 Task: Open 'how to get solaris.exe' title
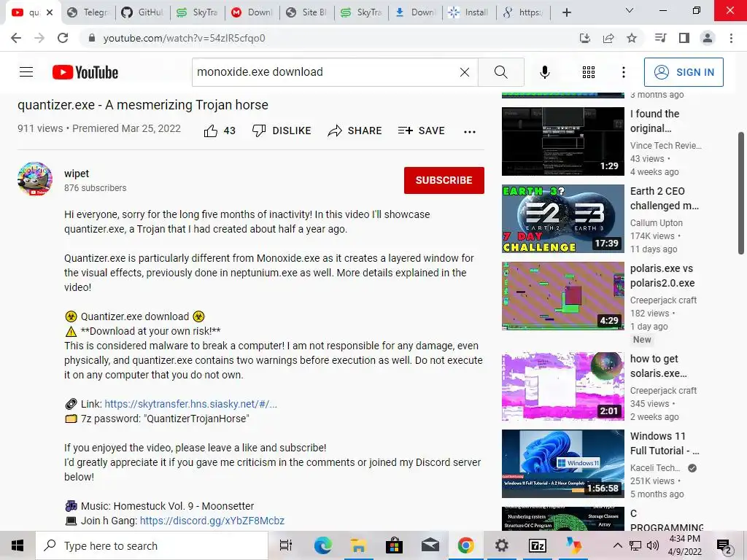click(659, 366)
